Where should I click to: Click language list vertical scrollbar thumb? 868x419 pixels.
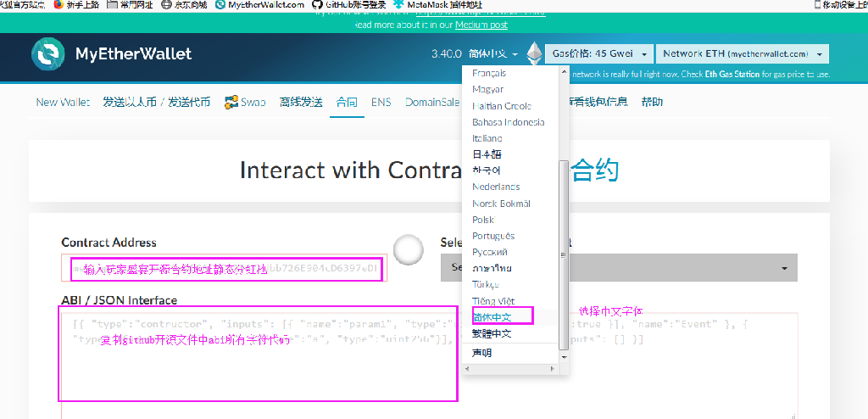pos(564,255)
